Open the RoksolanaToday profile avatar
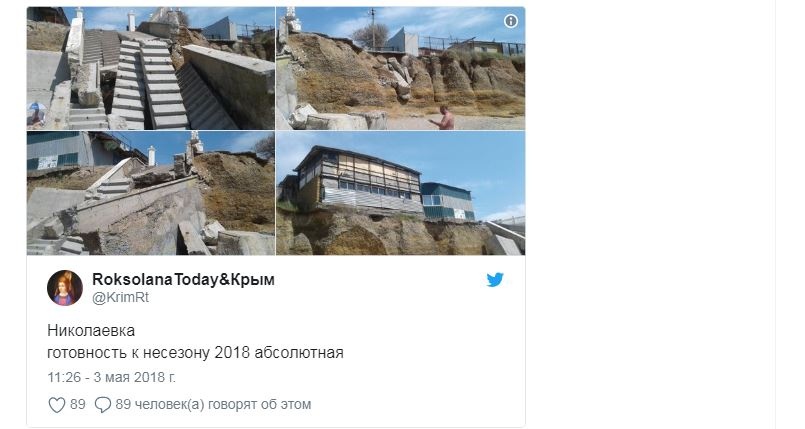The image size is (805, 429). pos(65,288)
